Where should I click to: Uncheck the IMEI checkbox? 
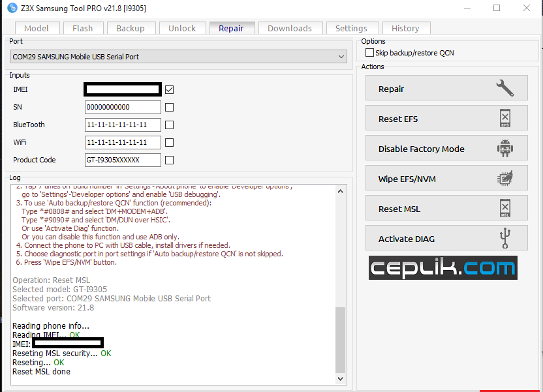(x=170, y=89)
